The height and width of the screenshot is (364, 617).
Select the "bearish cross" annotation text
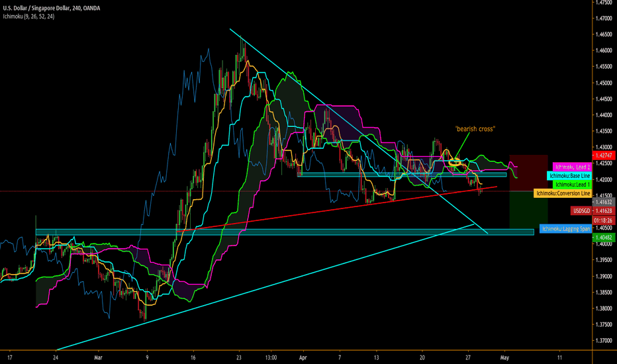click(475, 128)
